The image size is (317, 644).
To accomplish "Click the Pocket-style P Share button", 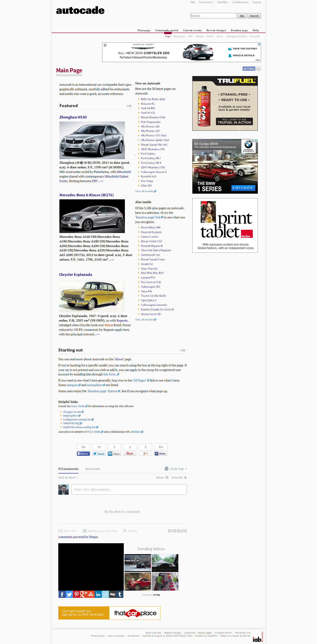I will [161, 454].
